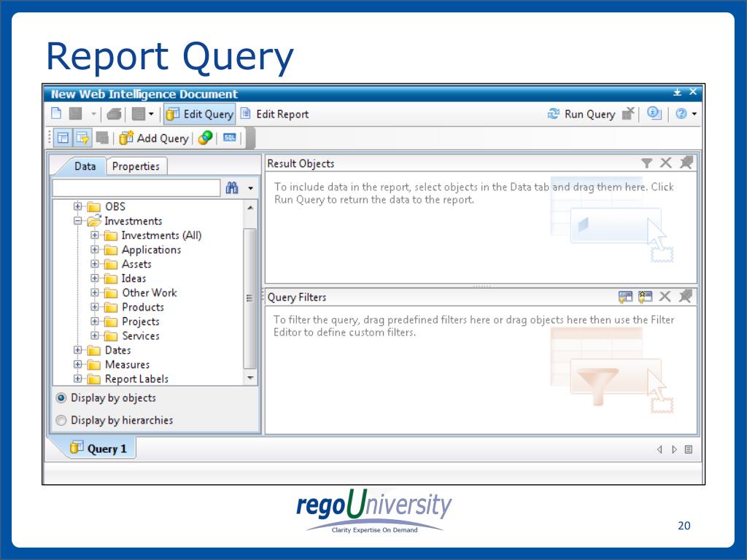This screenshot has width=747, height=560.
Task: Collapse the Investments folder
Action: point(77,221)
